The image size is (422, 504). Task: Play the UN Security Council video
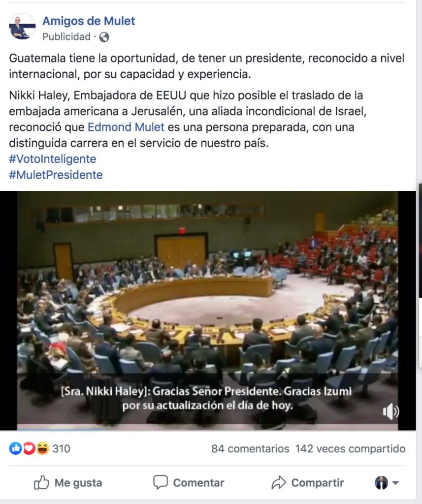(207, 311)
